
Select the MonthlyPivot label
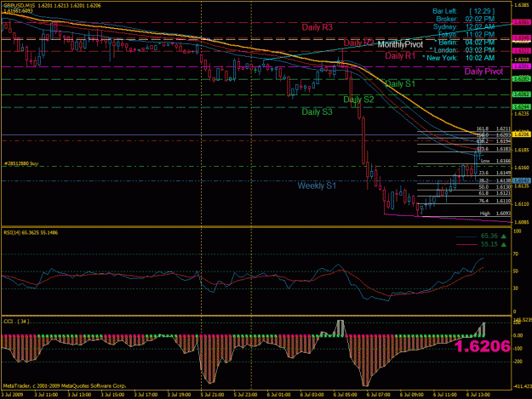400,45
